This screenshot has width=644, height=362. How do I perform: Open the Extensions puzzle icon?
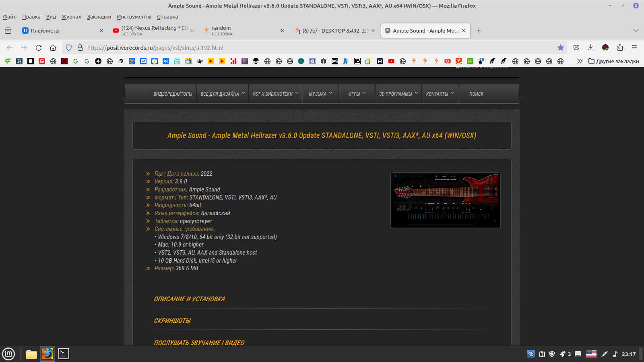[x=620, y=47]
